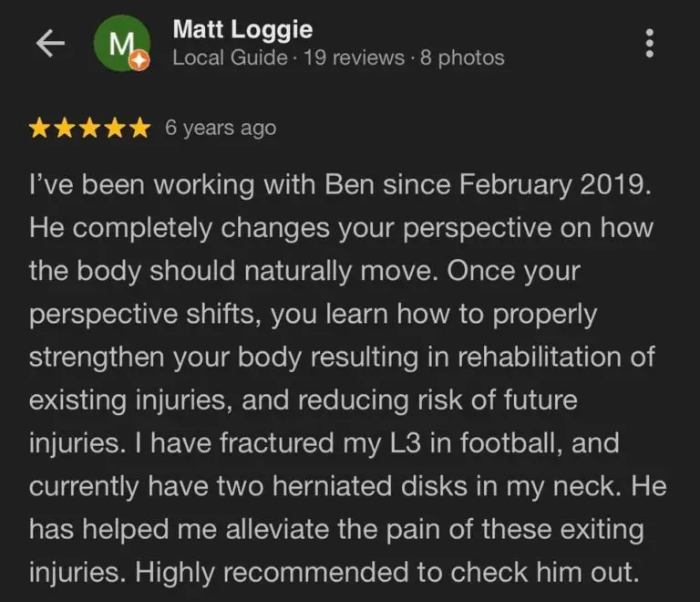Click the "6 years ago" timestamp
The height and width of the screenshot is (602, 700).
tap(221, 129)
